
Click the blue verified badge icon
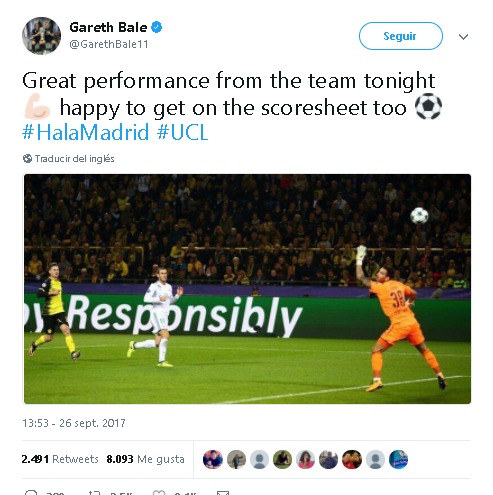[x=157, y=27]
